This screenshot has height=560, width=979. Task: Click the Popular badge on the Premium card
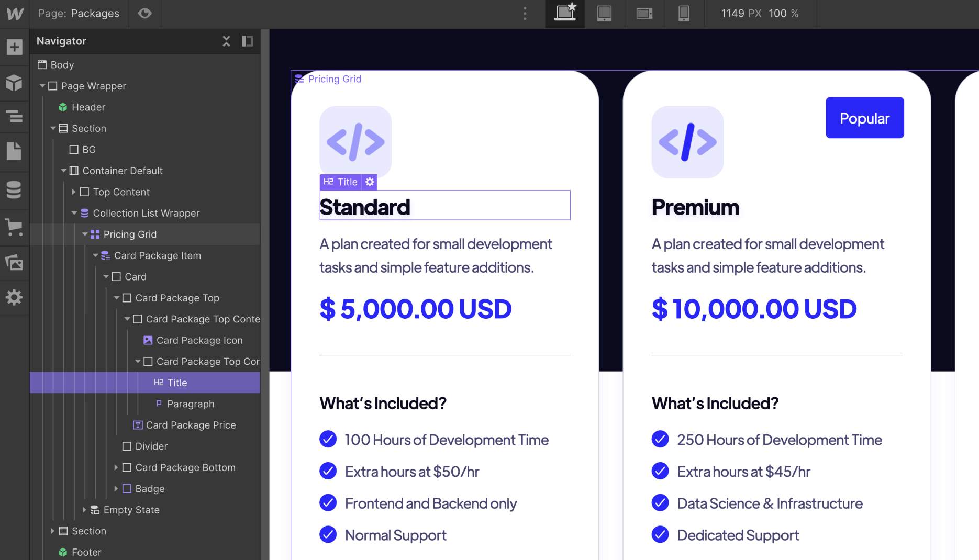coord(864,118)
